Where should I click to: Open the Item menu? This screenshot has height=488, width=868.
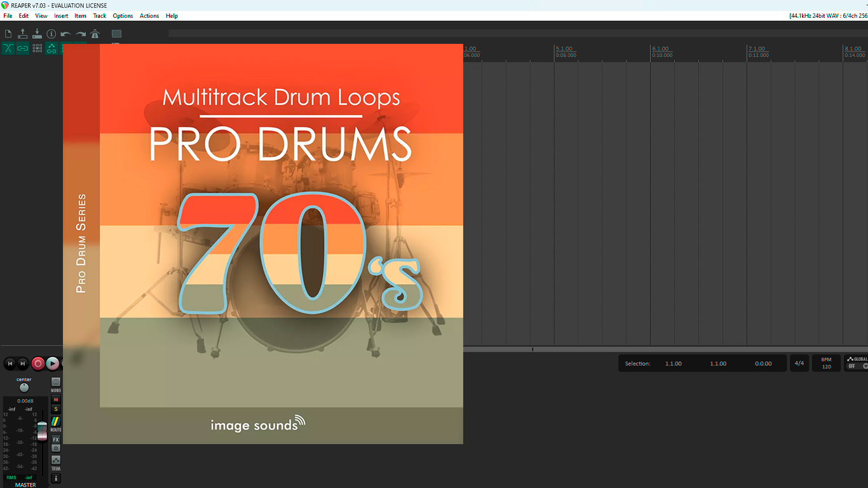click(80, 16)
